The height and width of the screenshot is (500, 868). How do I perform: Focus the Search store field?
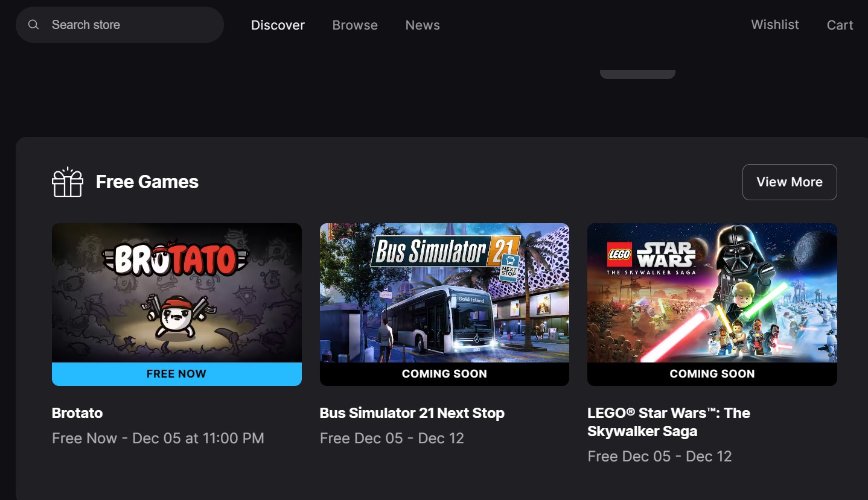[120, 25]
